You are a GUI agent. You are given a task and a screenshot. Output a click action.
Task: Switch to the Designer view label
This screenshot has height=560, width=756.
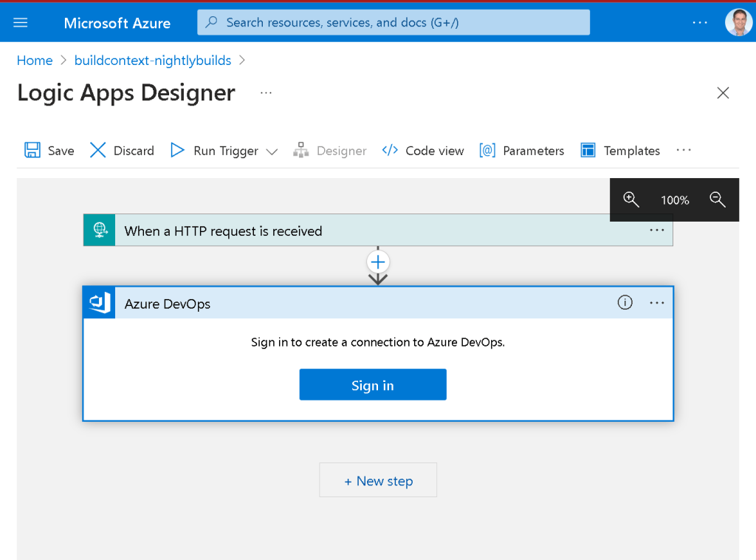pyautogui.click(x=341, y=151)
